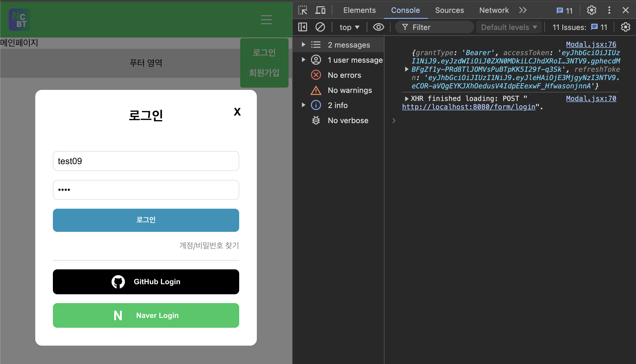636x364 pixels.
Task: Open the Modal.jsx:76 source link
Action: click(x=591, y=44)
